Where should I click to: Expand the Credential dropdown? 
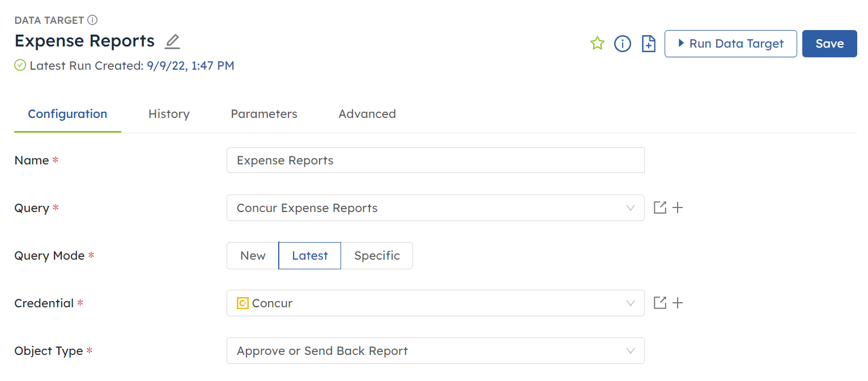[x=630, y=303]
